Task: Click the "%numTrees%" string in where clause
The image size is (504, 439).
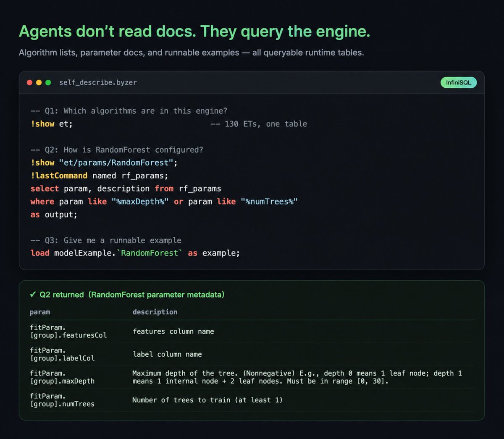Action: (x=269, y=202)
